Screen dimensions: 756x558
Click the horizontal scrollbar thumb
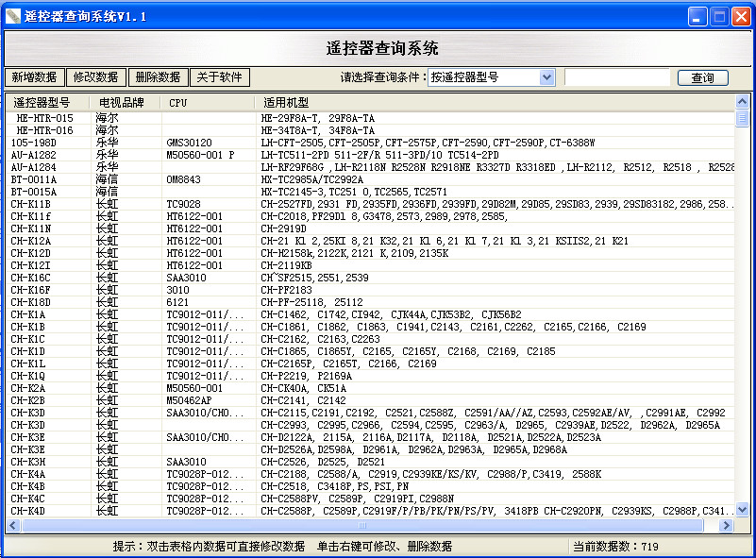pyautogui.click(x=362, y=525)
